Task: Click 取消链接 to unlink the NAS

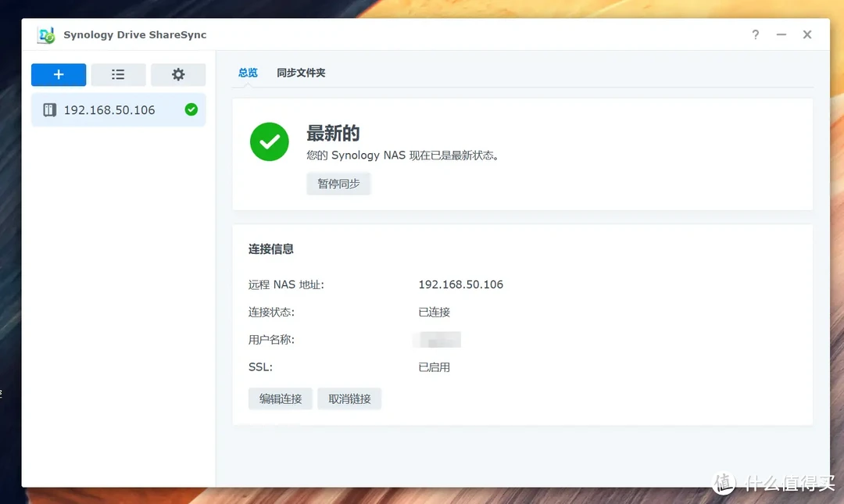Action: [349, 399]
